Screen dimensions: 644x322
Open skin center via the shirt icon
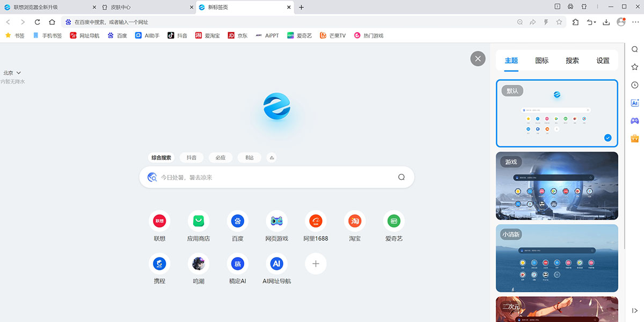(583, 6)
